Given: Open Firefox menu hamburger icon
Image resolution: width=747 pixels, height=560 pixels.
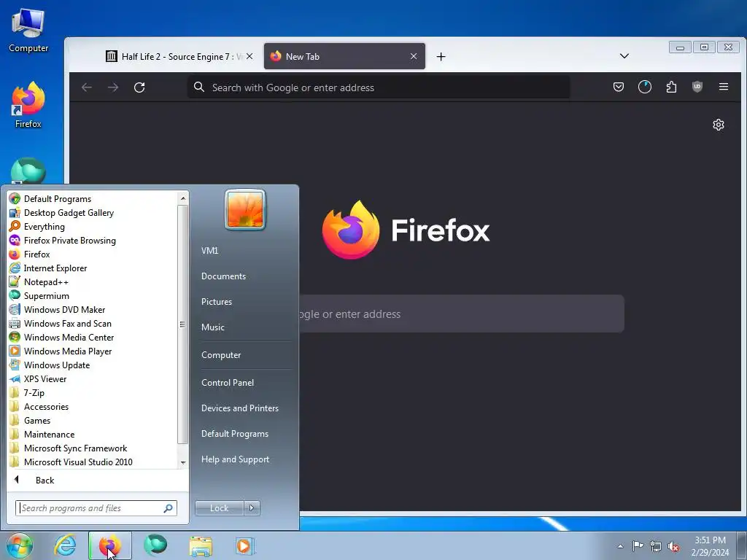Looking at the screenshot, I should tap(723, 87).
